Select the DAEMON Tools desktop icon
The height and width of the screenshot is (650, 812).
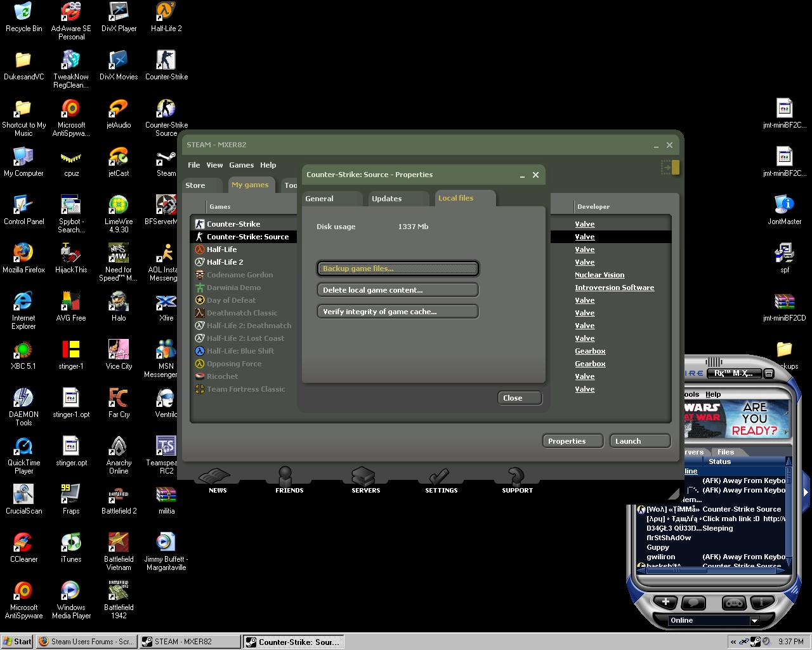23,406
